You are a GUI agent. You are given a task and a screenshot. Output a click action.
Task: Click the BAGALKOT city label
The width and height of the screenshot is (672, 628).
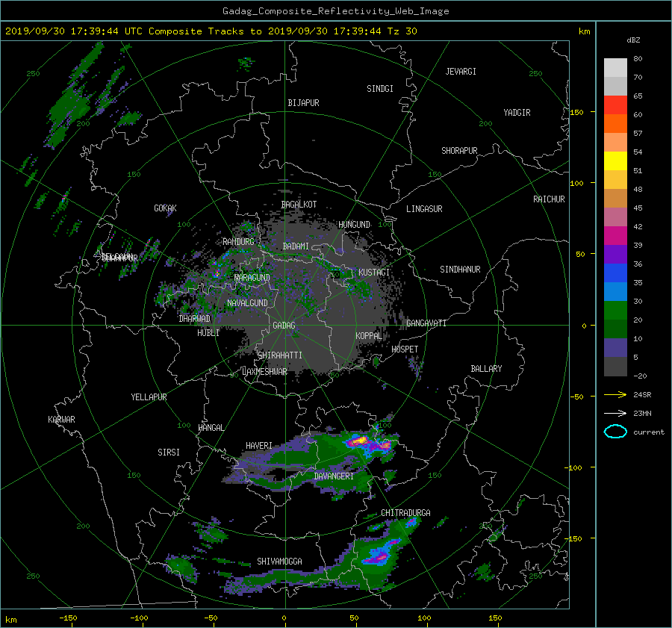[299, 205]
